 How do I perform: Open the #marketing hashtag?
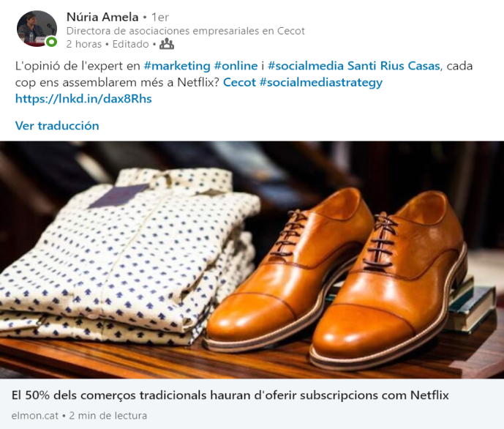pyautogui.click(x=177, y=66)
